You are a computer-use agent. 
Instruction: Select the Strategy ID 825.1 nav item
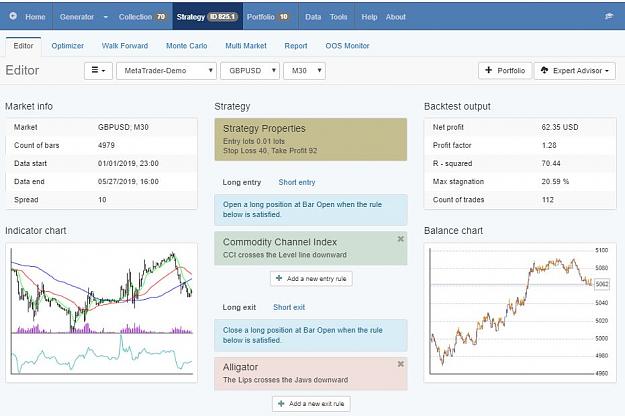coord(207,17)
